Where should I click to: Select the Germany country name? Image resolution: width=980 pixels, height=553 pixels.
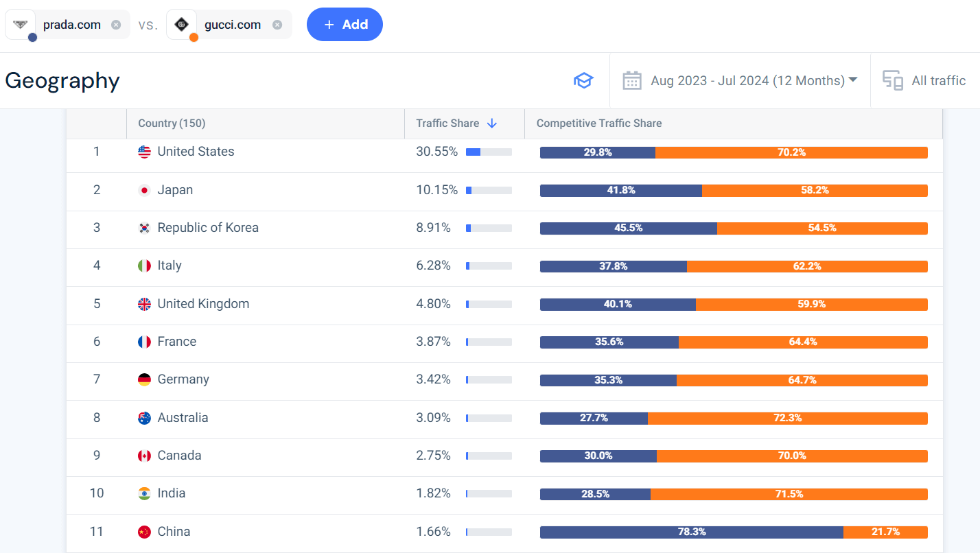183,379
